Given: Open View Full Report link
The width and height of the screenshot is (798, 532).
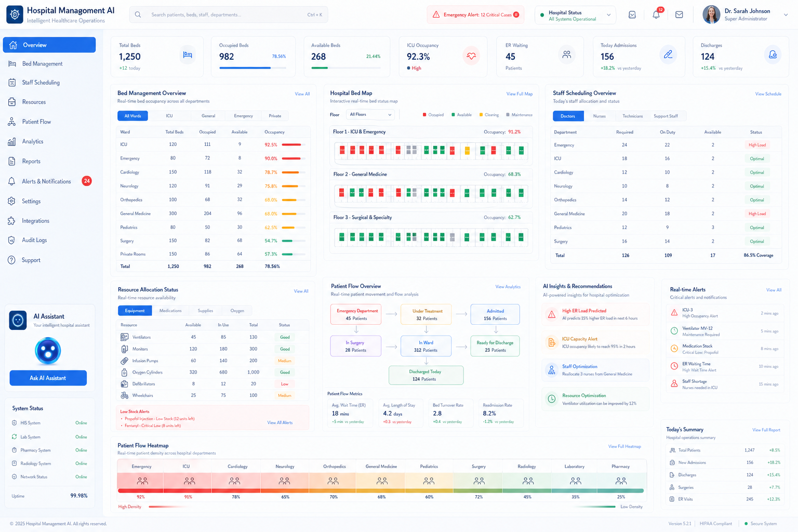Looking at the screenshot, I should [x=766, y=430].
